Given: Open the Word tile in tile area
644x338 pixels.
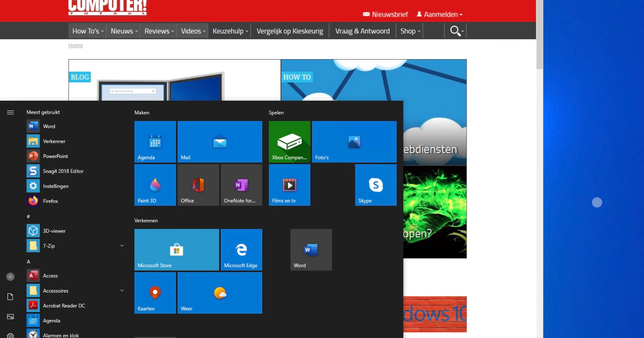Looking at the screenshot, I should [311, 249].
